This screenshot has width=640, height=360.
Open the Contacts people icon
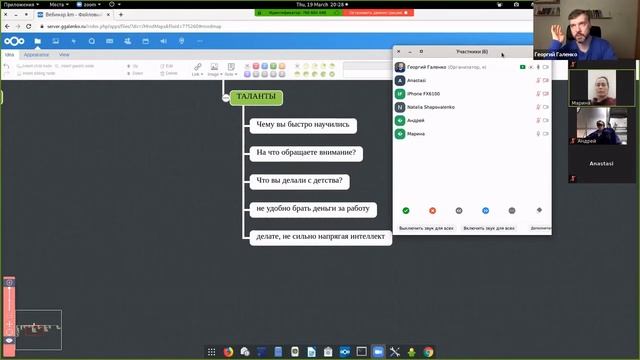point(127,41)
